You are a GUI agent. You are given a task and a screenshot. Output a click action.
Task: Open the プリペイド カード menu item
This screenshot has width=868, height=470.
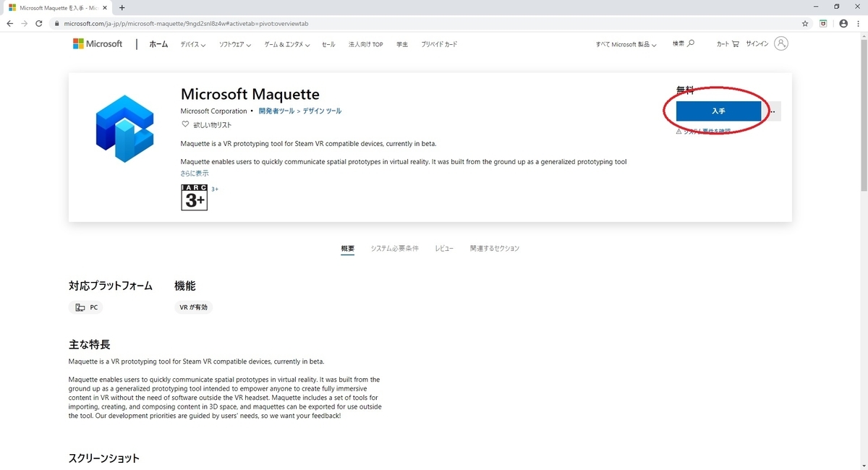[439, 44]
